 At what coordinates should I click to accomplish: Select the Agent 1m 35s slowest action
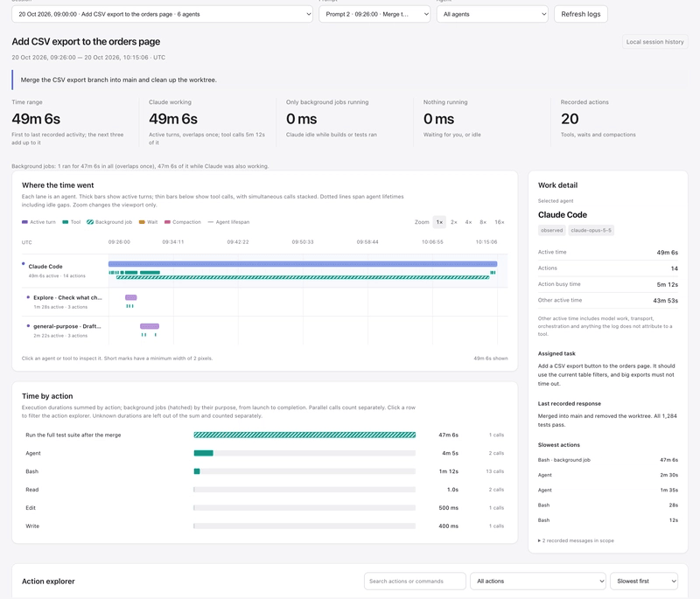[608, 490]
